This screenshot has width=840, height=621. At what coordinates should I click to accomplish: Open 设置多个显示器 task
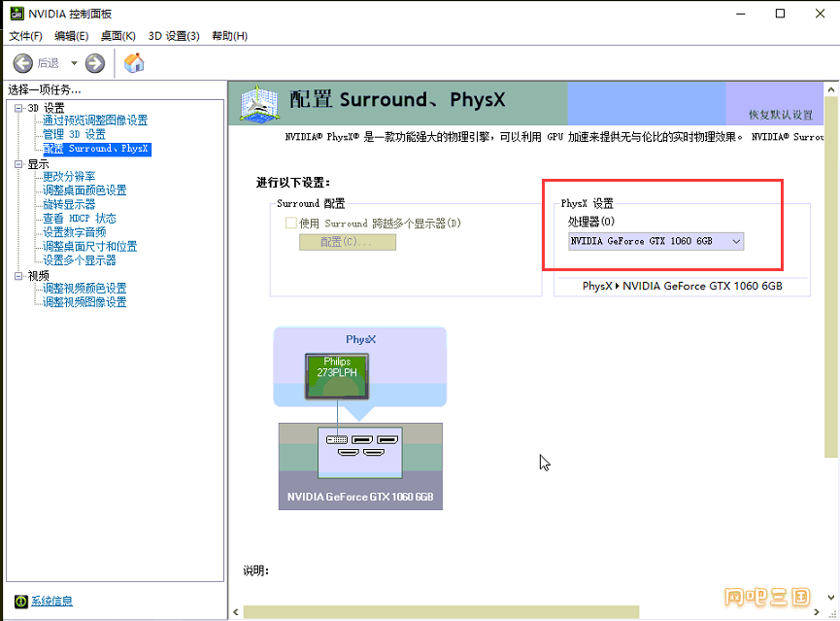tap(80, 260)
